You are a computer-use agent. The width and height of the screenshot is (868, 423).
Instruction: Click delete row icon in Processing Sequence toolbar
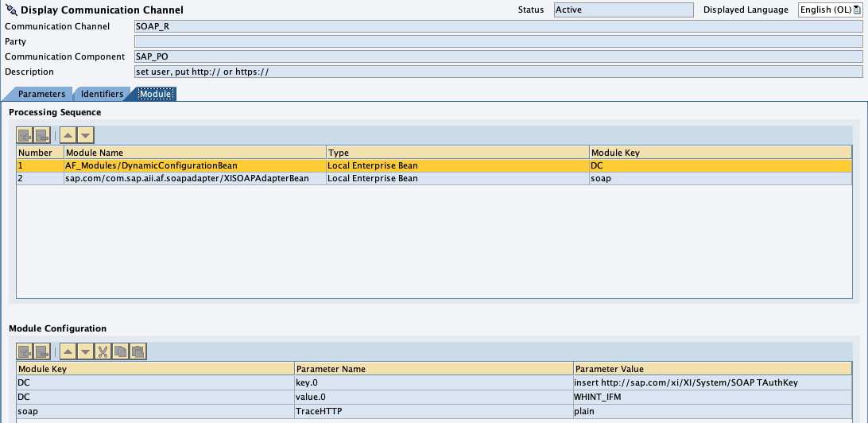coord(42,135)
